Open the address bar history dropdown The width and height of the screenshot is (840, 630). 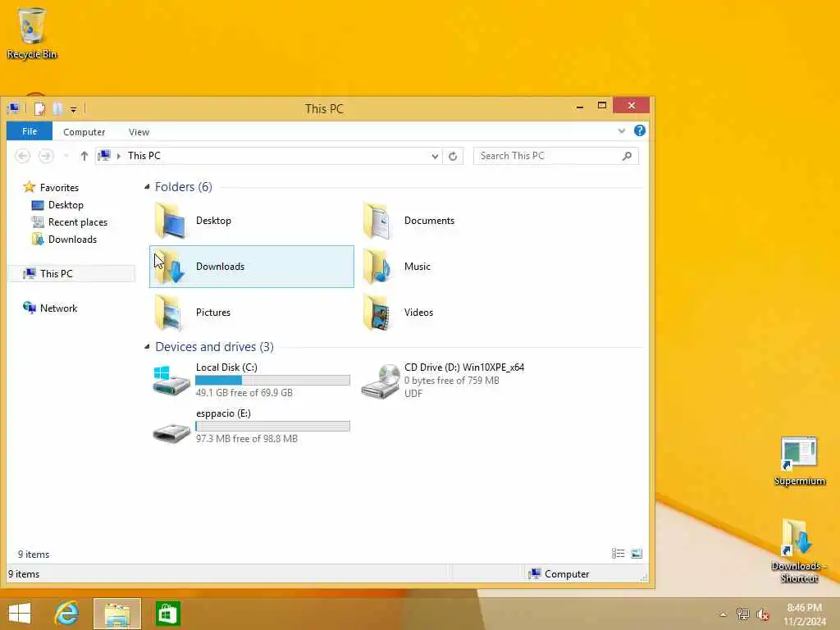[x=435, y=157]
